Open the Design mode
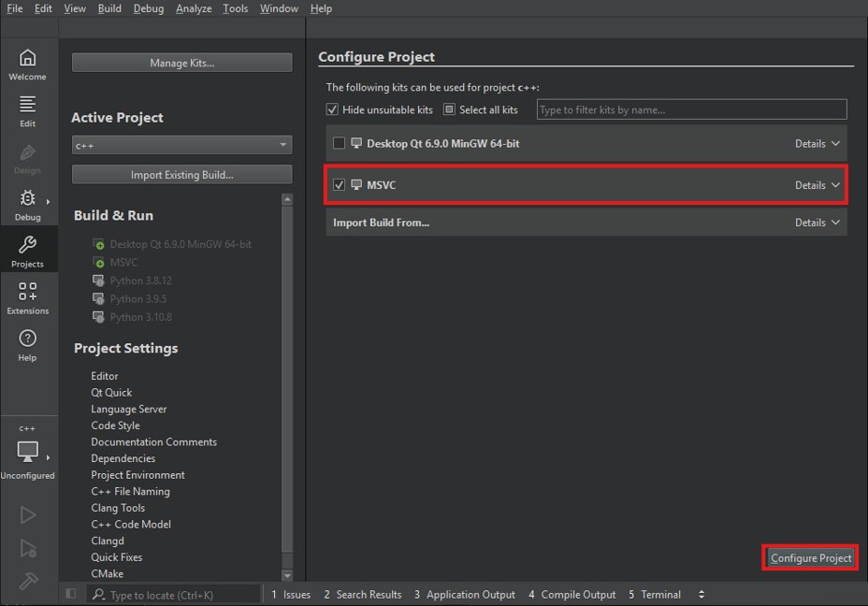Screen dimensions: 868x606 [x=28, y=158]
